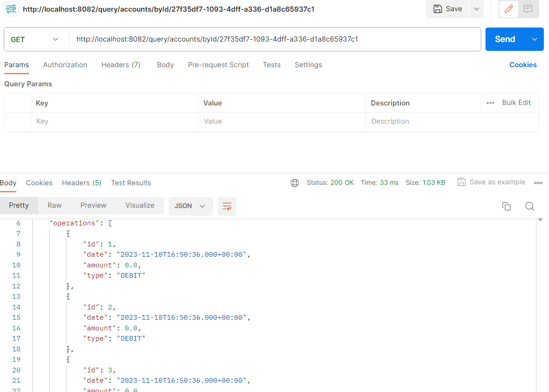
Task: Open the JSON response format dropdown
Action: coord(191,206)
